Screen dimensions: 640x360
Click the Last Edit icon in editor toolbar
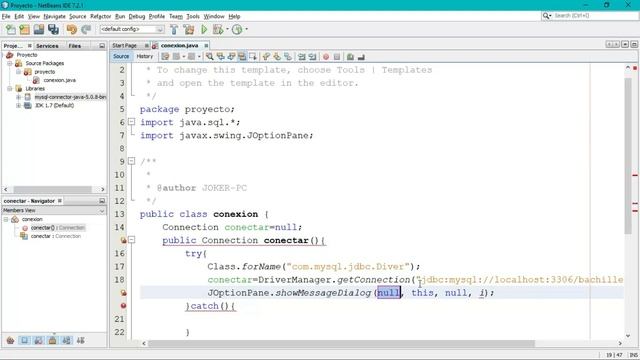pos(165,57)
